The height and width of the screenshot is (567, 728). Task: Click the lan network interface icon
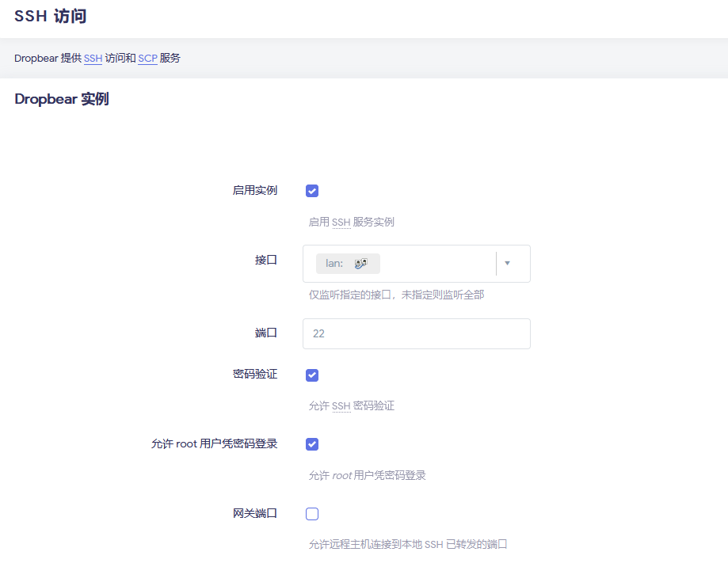(361, 264)
